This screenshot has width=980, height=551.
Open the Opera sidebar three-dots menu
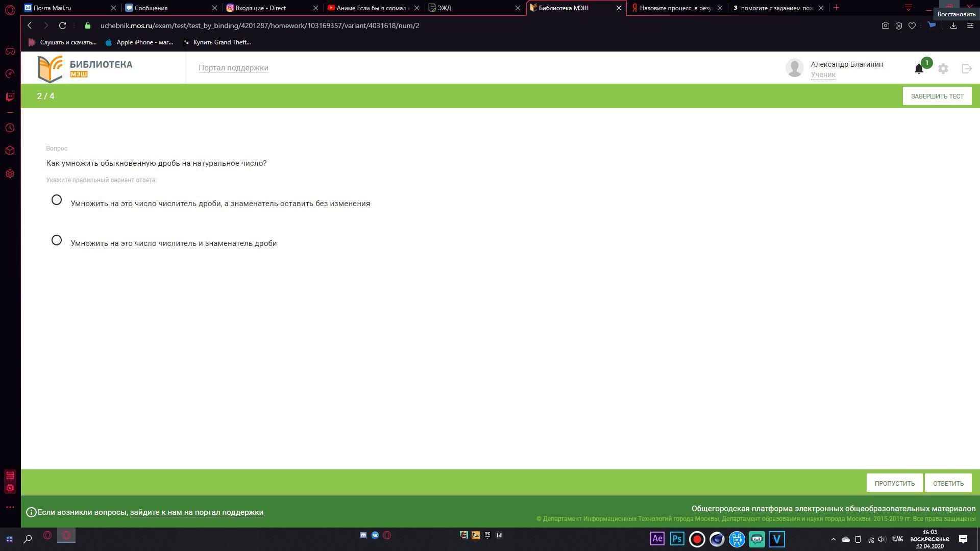(x=10, y=507)
